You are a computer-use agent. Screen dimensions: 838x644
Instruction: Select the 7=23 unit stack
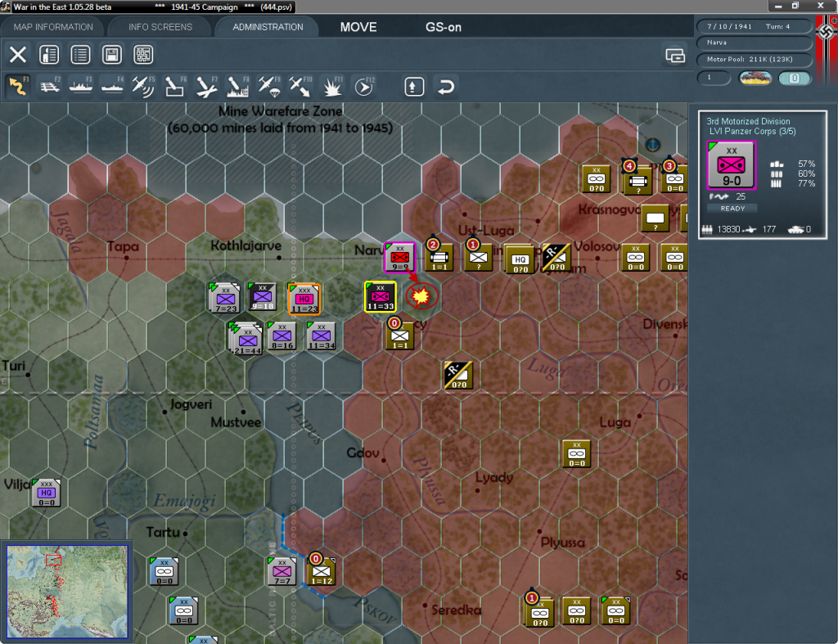[224, 298]
